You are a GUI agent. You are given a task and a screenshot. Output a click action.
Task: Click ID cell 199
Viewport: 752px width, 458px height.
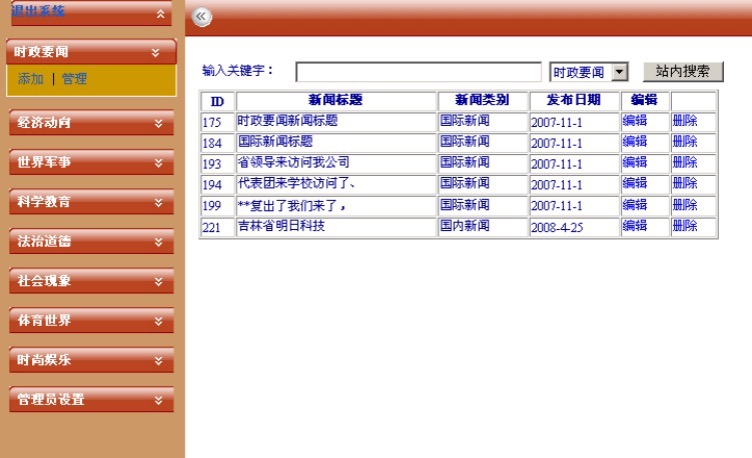coord(212,206)
